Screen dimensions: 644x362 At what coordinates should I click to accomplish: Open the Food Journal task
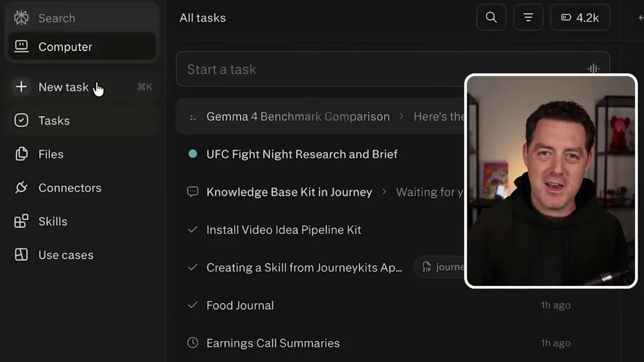click(x=240, y=305)
